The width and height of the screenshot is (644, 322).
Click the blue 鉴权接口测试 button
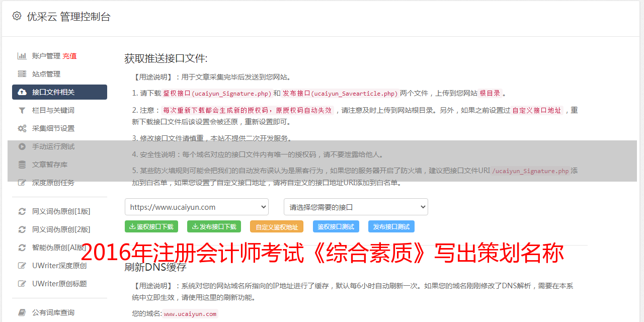click(336, 226)
